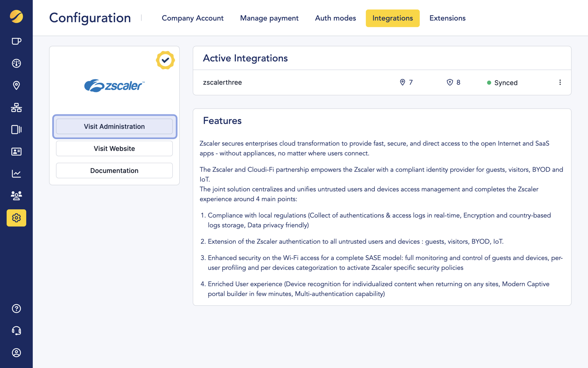The image size is (588, 368).
Task: Open your account profile icon
Action: pos(16,352)
